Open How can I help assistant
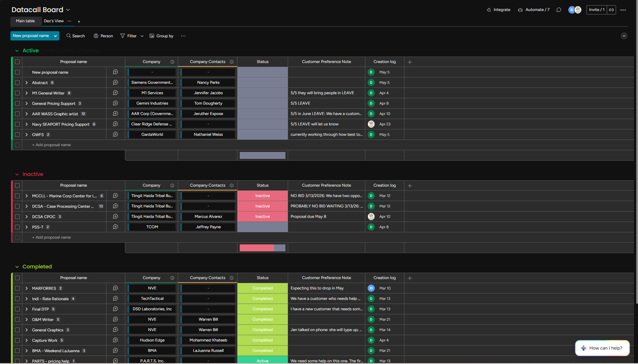638x364 pixels. point(602,348)
